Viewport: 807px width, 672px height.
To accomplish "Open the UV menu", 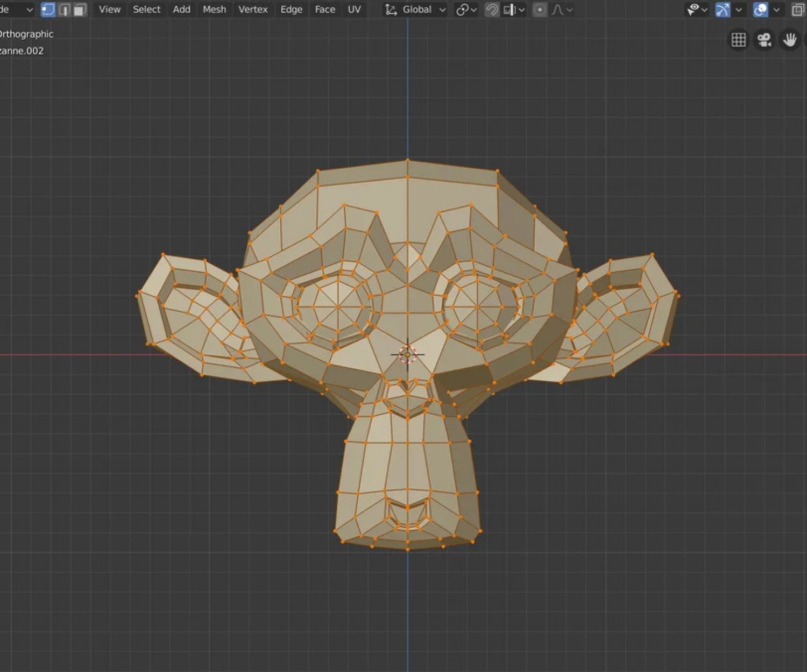I will [x=354, y=10].
